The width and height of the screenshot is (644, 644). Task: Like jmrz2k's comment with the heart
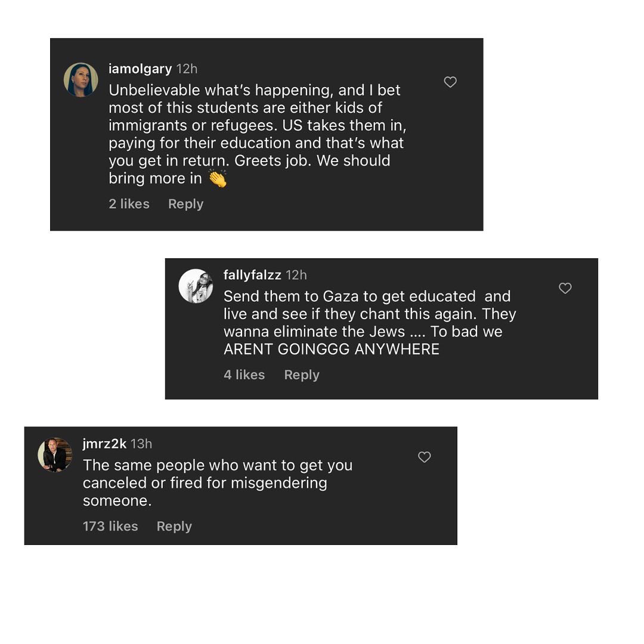(x=425, y=457)
